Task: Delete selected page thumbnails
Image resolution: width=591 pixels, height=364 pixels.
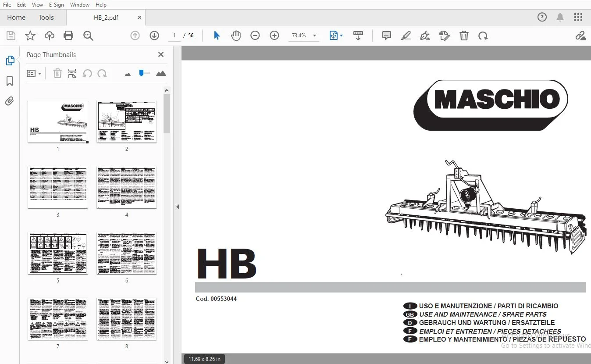Action: pos(57,74)
